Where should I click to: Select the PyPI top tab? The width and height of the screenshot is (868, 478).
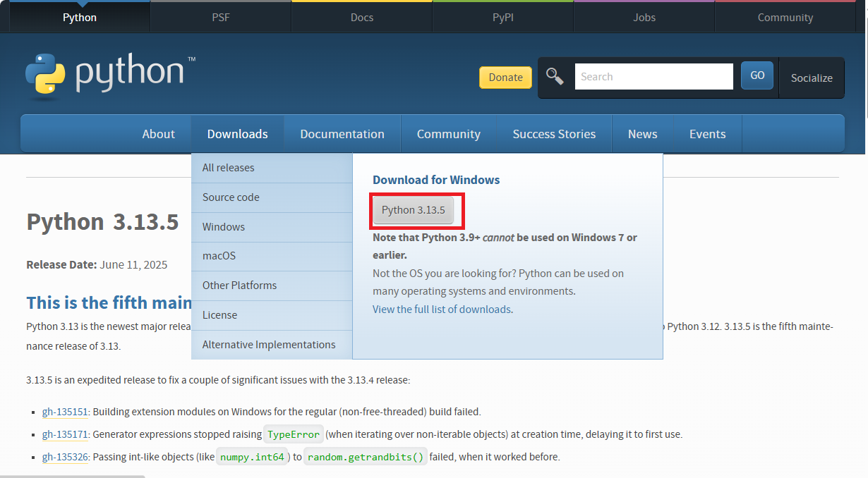pos(502,18)
